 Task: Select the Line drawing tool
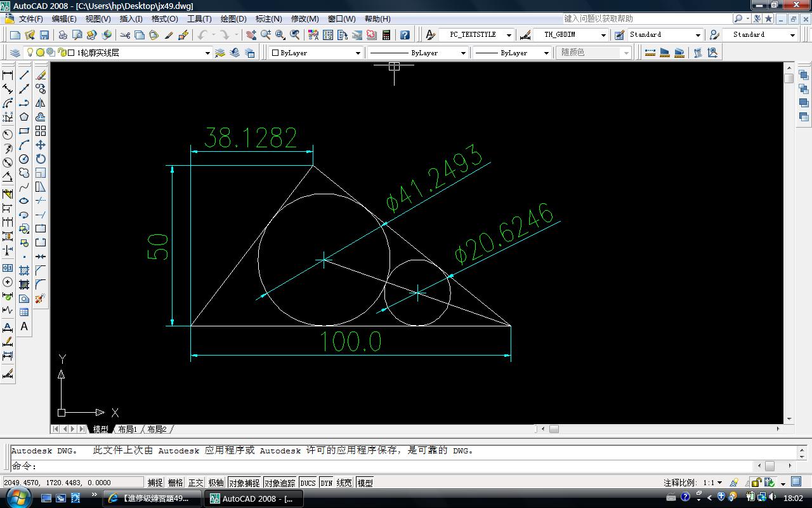[24, 75]
